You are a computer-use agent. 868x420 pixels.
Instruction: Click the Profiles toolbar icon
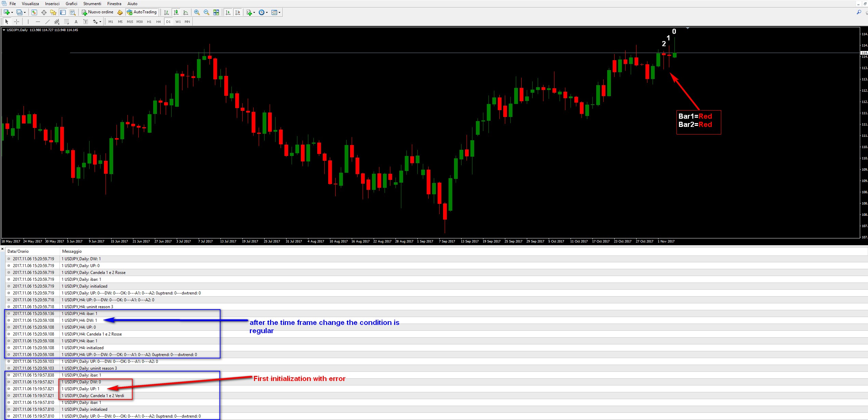click(x=19, y=12)
